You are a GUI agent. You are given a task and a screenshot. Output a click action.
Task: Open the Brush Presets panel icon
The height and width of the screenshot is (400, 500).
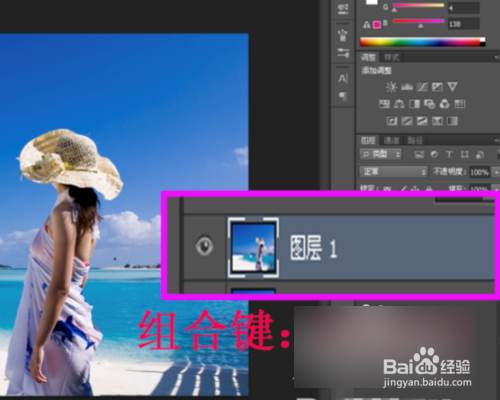[343, 35]
